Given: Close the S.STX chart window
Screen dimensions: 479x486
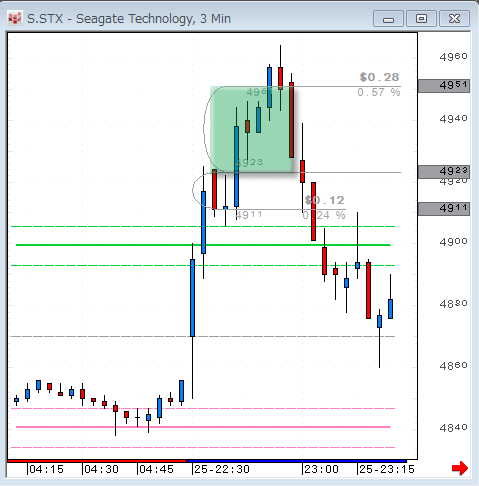Looking at the screenshot, I should (x=454, y=19).
